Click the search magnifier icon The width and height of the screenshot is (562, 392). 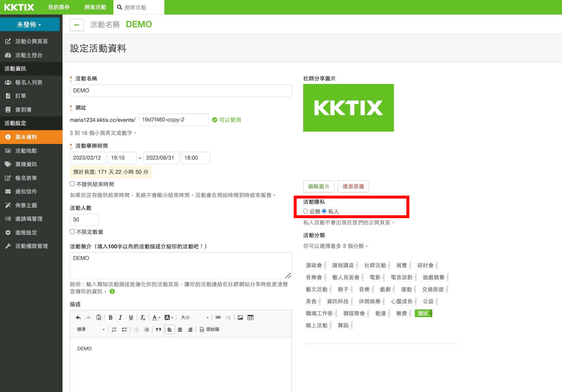point(119,7)
